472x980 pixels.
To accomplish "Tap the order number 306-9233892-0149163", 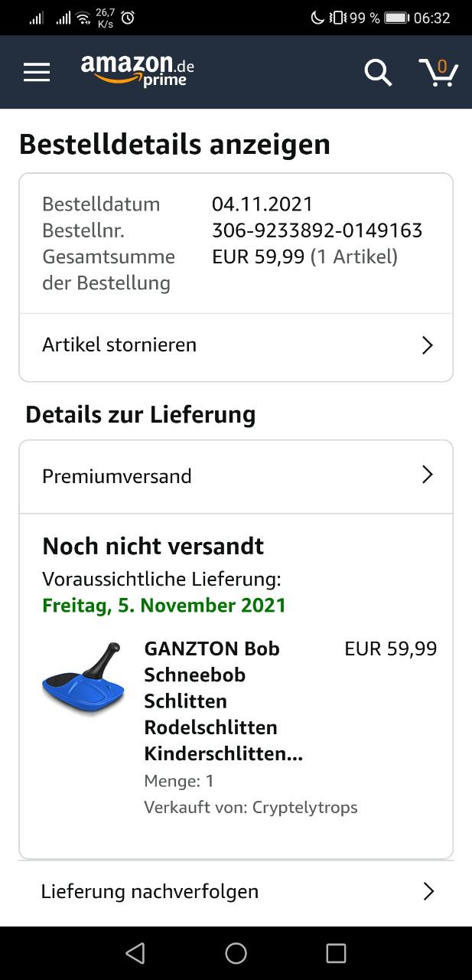I will [x=317, y=230].
